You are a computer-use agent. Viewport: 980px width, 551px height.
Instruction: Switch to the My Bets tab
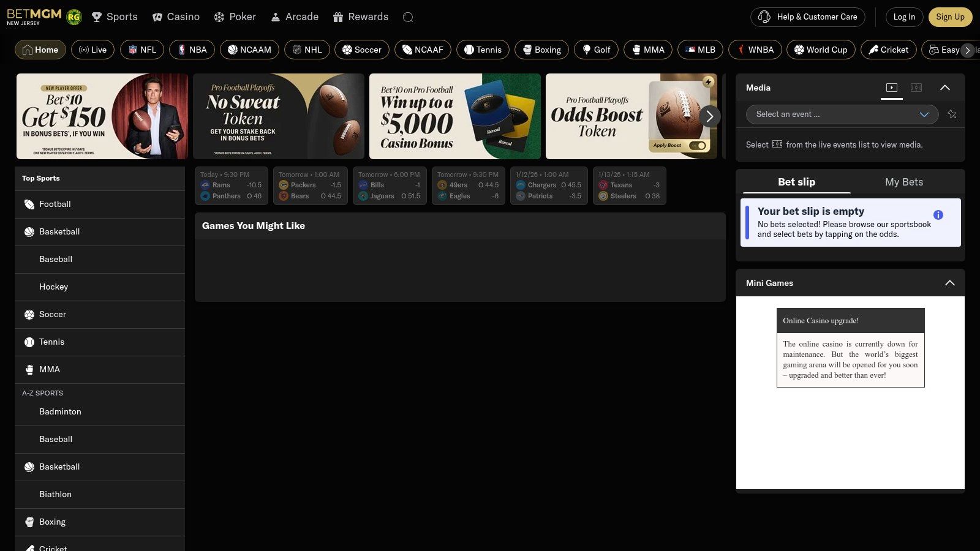[904, 182]
